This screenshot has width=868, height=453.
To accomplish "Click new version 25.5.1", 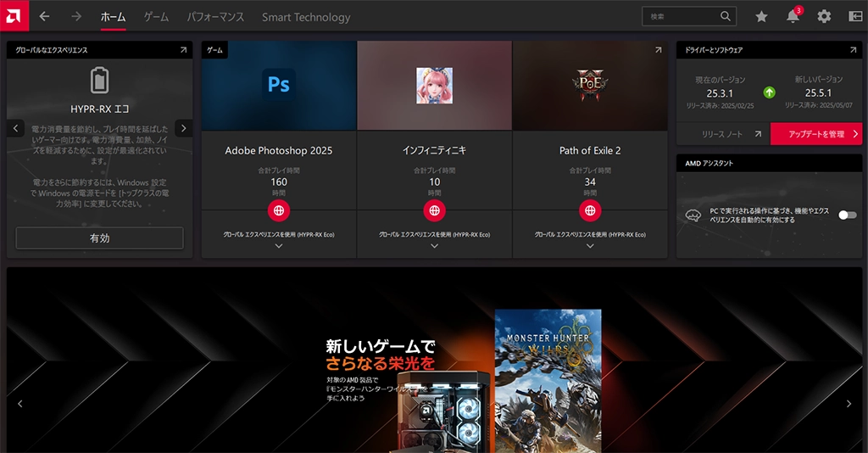I will coord(818,93).
